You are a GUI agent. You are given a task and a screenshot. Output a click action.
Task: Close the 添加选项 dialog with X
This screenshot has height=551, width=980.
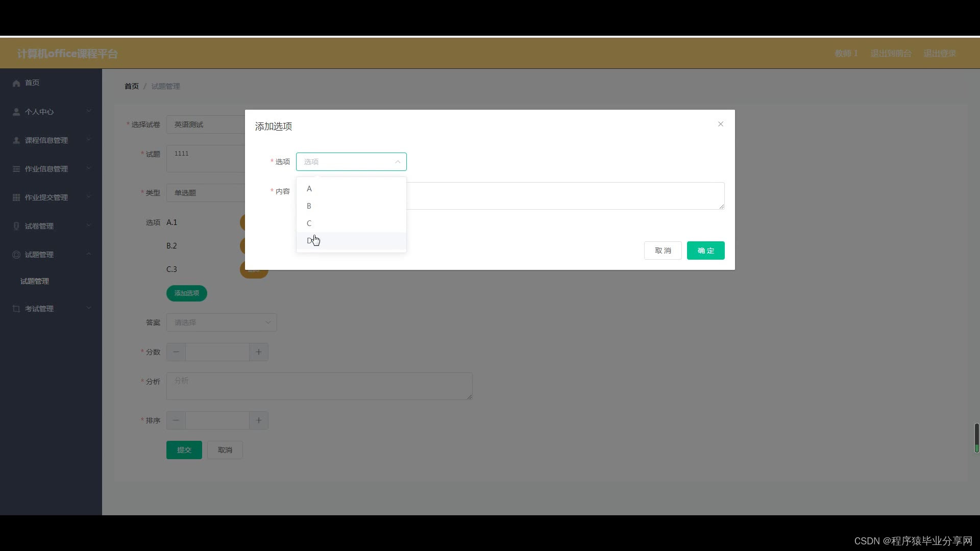click(x=720, y=124)
